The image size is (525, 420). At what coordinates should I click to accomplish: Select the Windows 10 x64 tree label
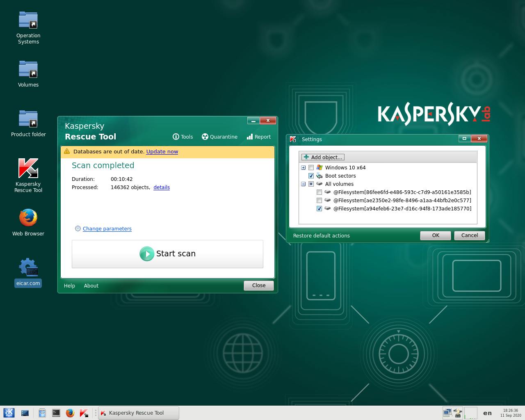345,167
